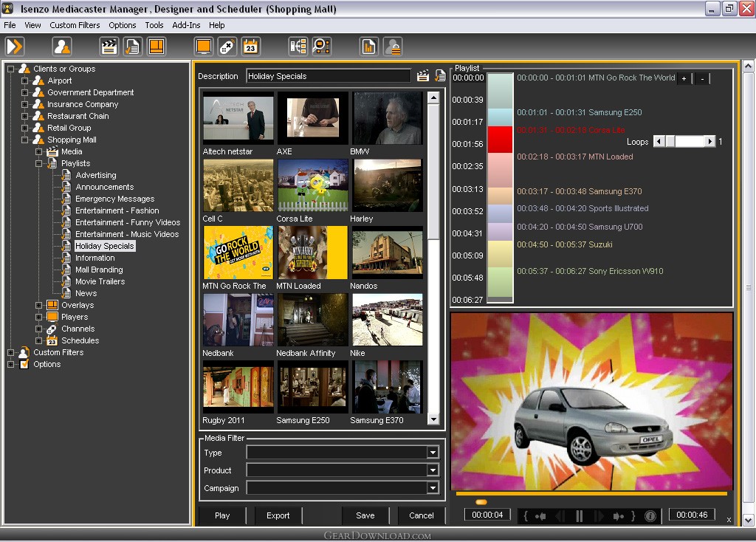Close the preview with the small x
Viewport: 756px width, 542px height.
pyautogui.click(x=729, y=520)
